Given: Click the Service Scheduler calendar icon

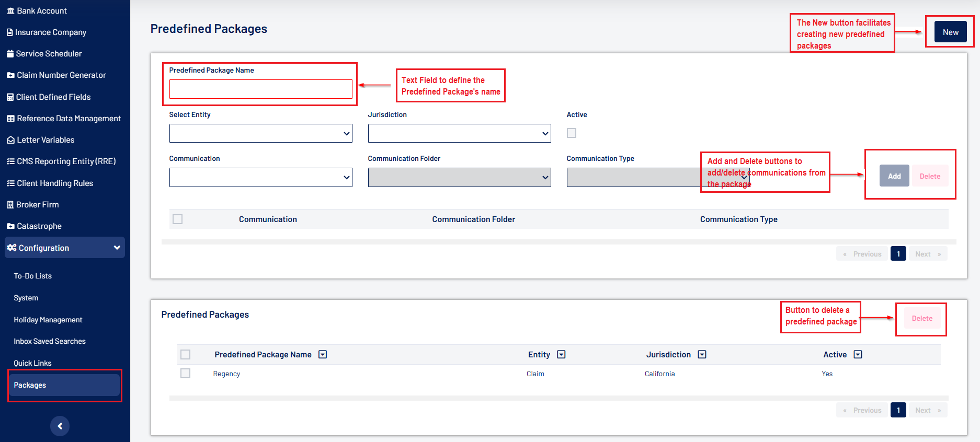Looking at the screenshot, I should (10, 54).
